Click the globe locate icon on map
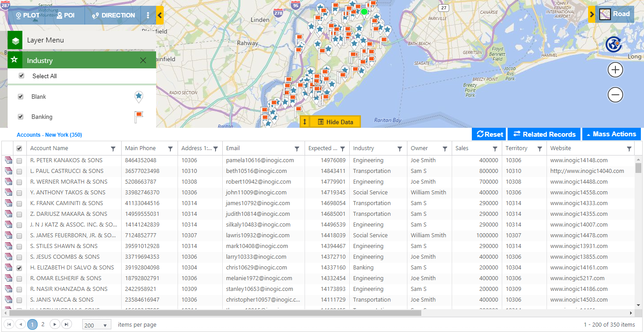Image resolution: width=644 pixels, height=332 pixels. [614, 45]
